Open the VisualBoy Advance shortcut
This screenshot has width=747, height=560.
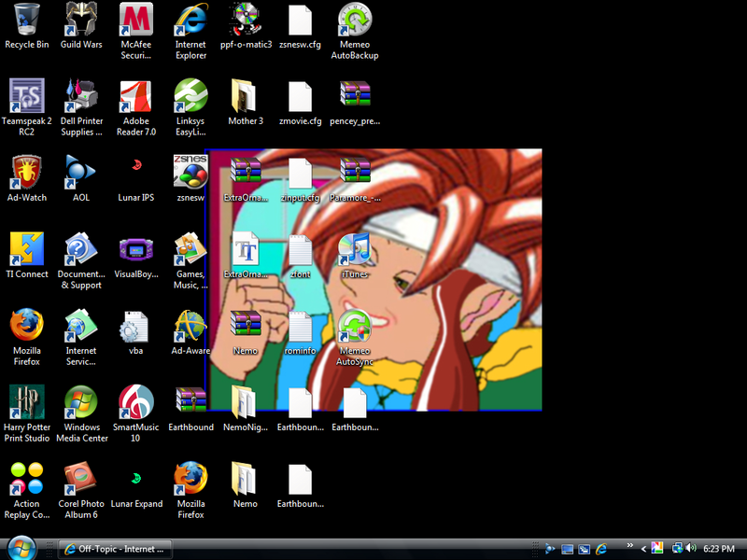pos(136,249)
